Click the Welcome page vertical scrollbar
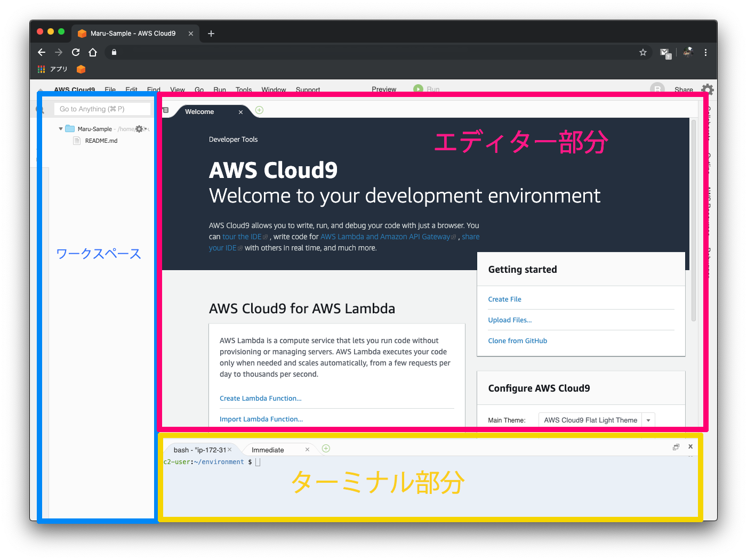747x560 pixels. 694,221
